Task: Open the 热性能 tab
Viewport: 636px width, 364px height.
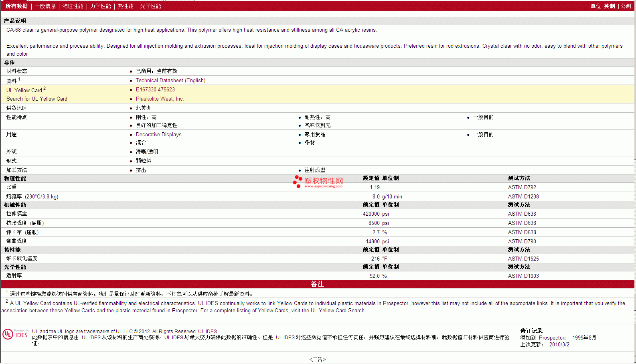Action: pyautogui.click(x=126, y=6)
